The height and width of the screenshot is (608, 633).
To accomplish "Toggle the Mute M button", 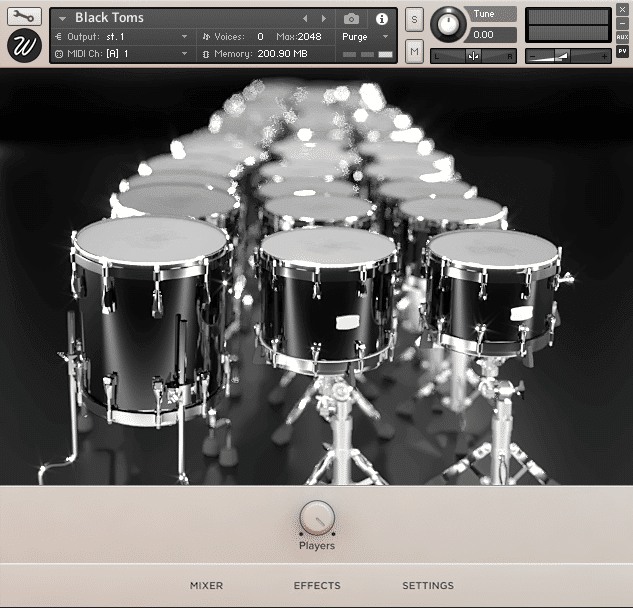I will pos(415,50).
